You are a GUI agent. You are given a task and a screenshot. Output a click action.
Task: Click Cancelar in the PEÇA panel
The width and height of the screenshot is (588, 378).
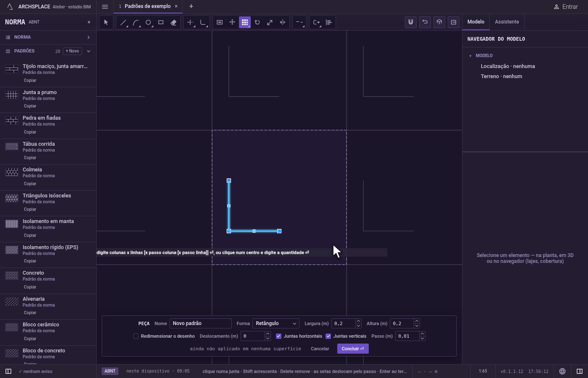(x=320, y=349)
